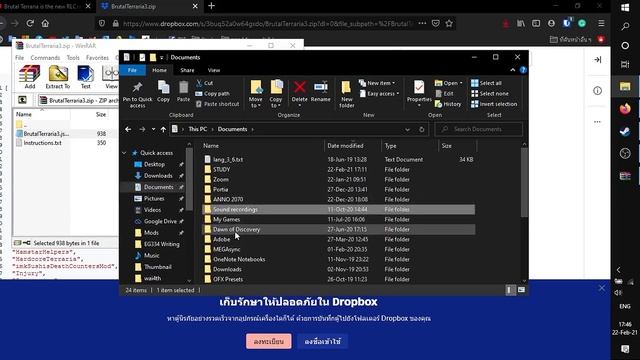Create a New folder from ribbon
Viewport: 640px width, 360px height.
point(347,94)
